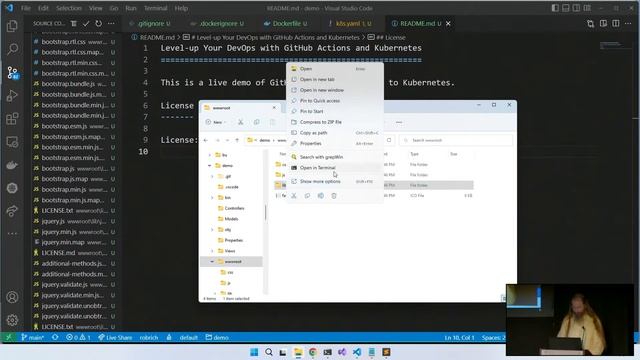Click the copy icon at context menu bottom
The height and width of the screenshot is (360, 640).
click(x=307, y=196)
